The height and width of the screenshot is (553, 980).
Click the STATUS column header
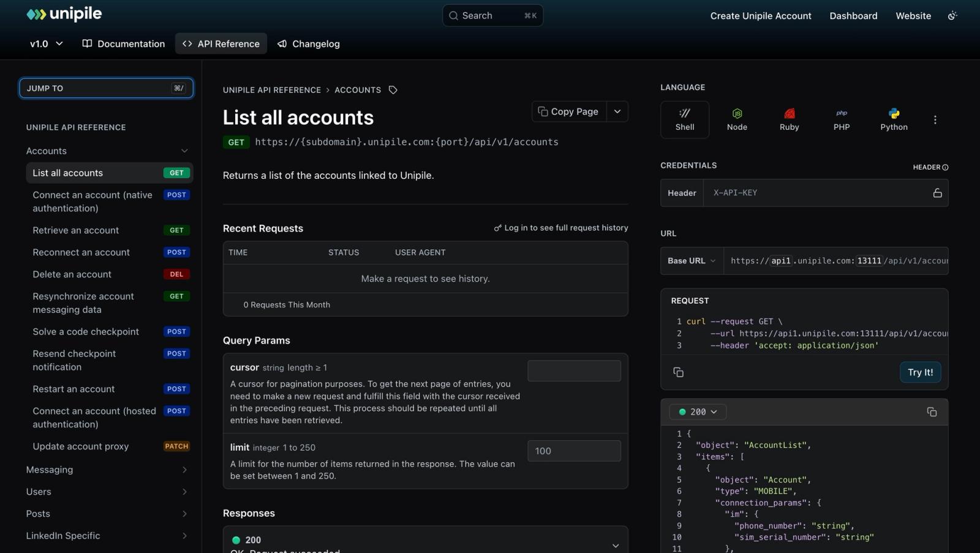tap(344, 252)
